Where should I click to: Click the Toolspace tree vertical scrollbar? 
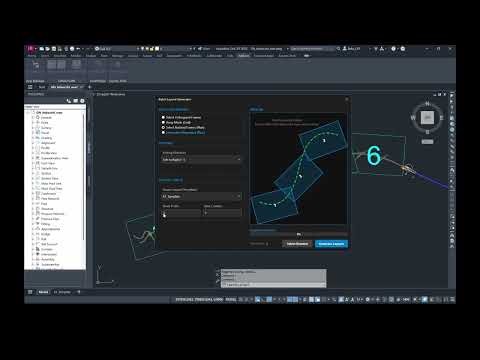click(83, 177)
